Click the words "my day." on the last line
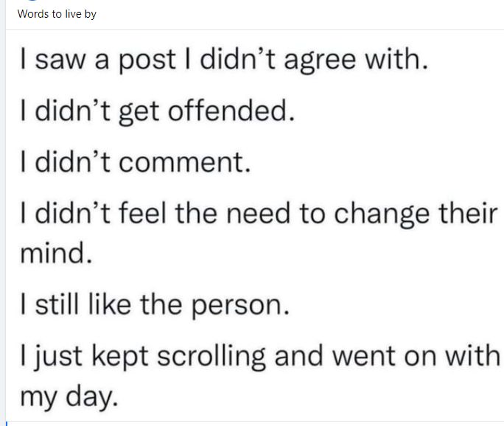The image size is (504, 426). [68, 397]
